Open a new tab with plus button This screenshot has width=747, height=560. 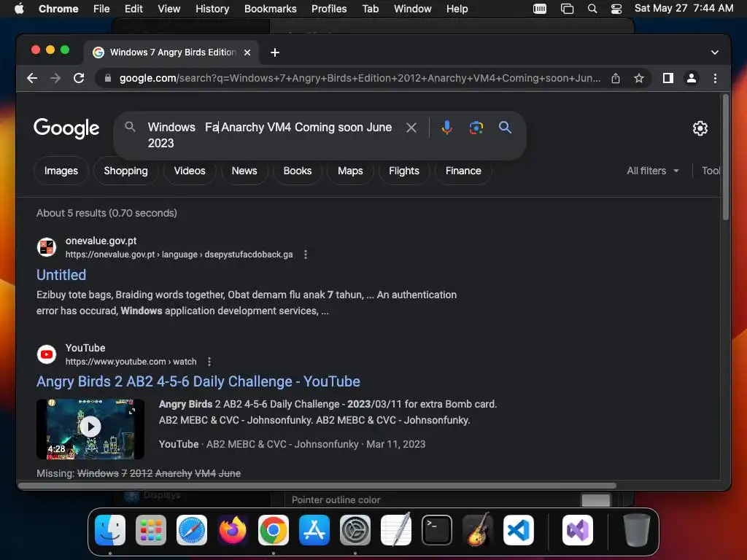click(275, 52)
